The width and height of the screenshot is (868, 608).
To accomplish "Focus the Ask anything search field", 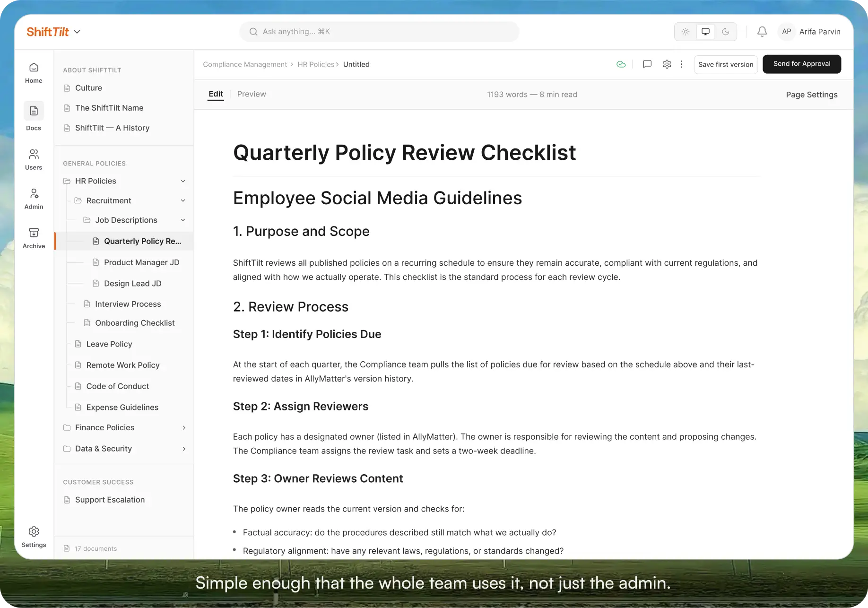I will click(x=379, y=32).
